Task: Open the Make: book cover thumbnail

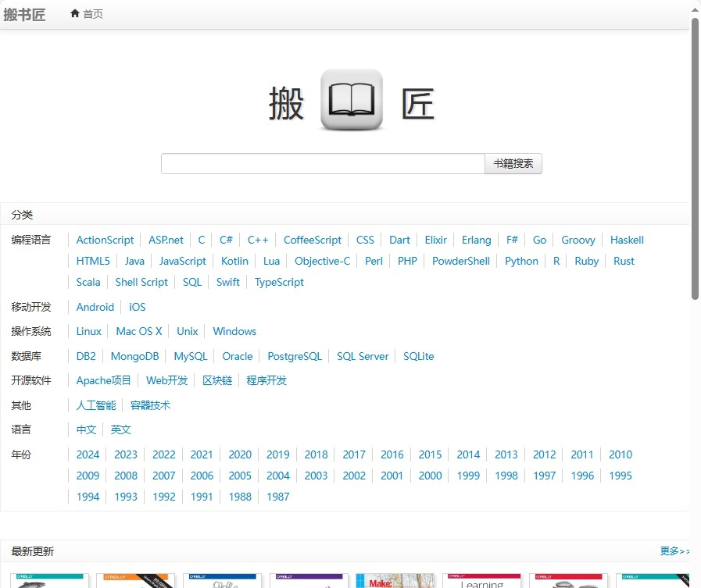Action: (395, 579)
